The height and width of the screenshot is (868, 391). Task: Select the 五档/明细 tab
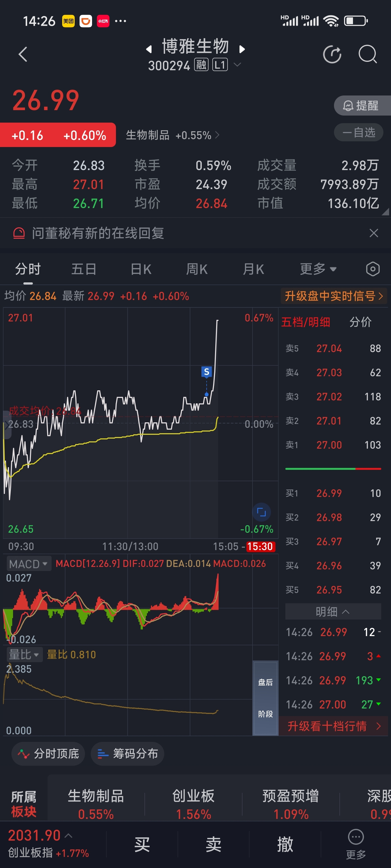pos(306,322)
